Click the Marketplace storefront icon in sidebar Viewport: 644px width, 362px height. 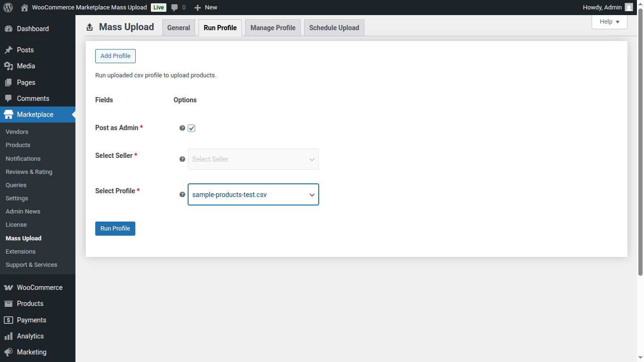click(8, 114)
